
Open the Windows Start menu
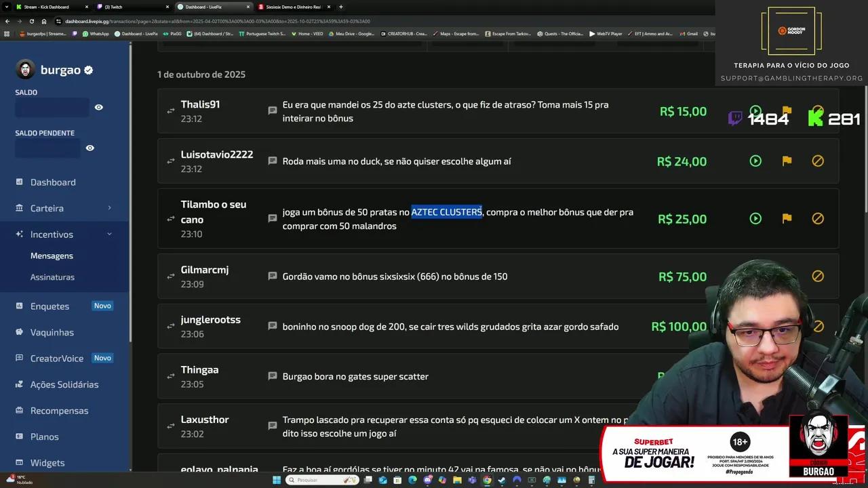[x=277, y=480]
